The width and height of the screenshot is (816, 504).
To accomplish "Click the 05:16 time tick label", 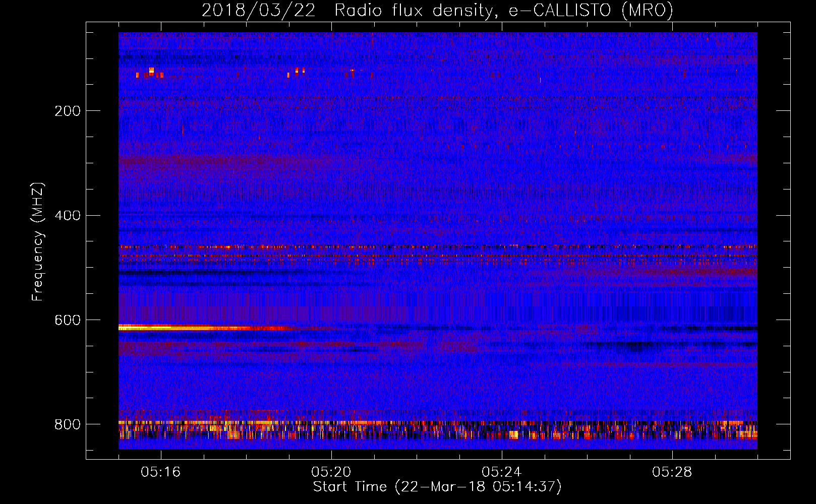I will [x=160, y=472].
